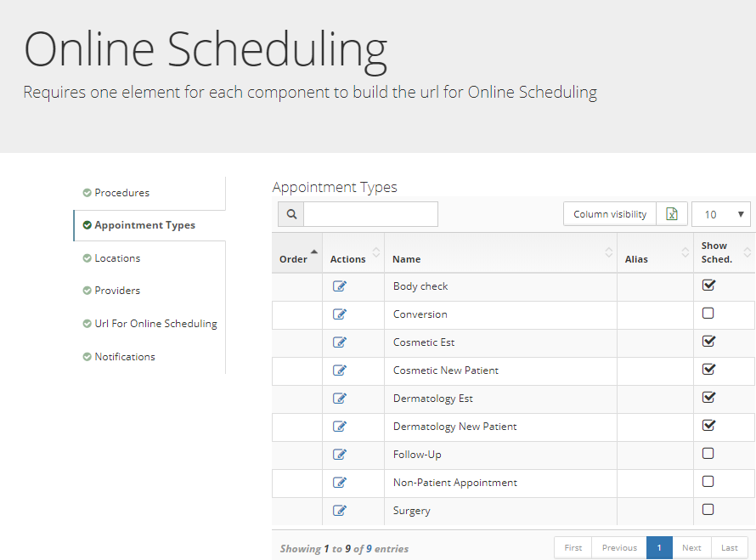Disable Show Sched for Body check

pos(708,285)
